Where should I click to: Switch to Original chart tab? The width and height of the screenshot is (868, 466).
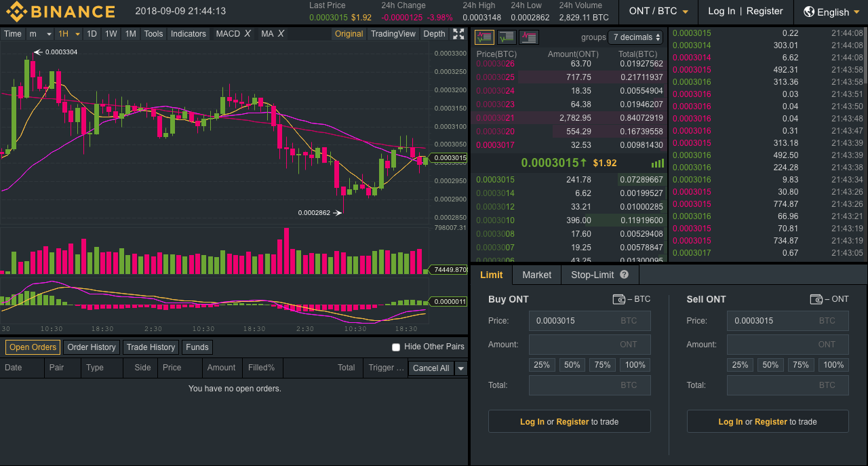click(x=349, y=34)
